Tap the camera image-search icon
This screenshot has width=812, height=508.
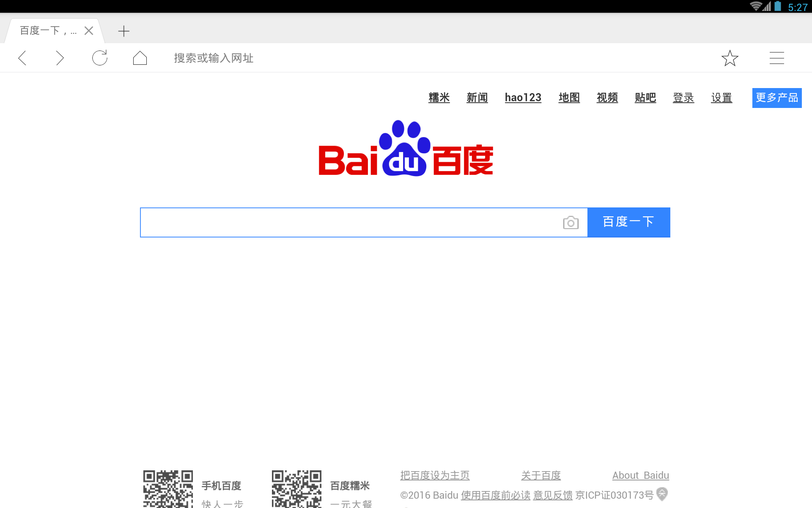coord(571,222)
